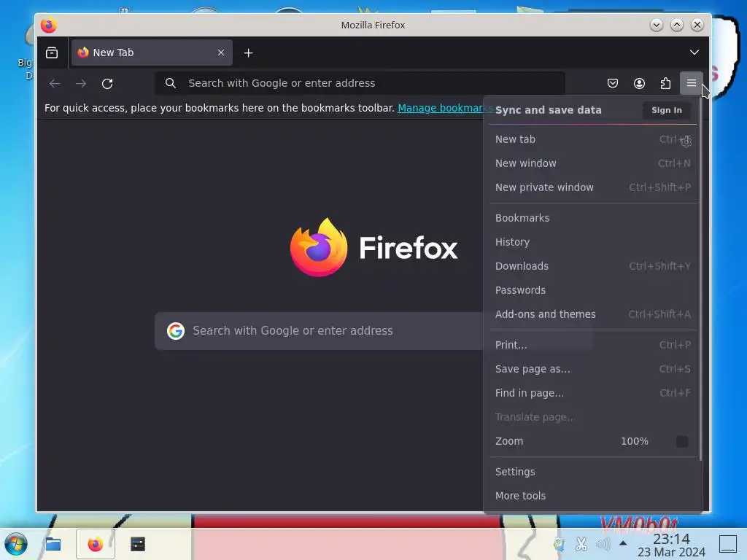The width and height of the screenshot is (747, 560).
Task: Click the clipboard scissors tray icon
Action: point(581,544)
